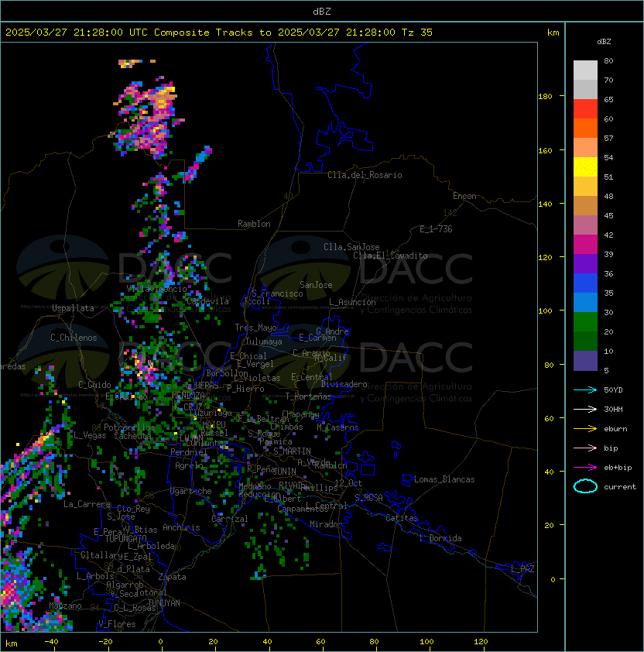Click the 'S_MARTIN' map label
The image size is (644, 652).
(293, 451)
